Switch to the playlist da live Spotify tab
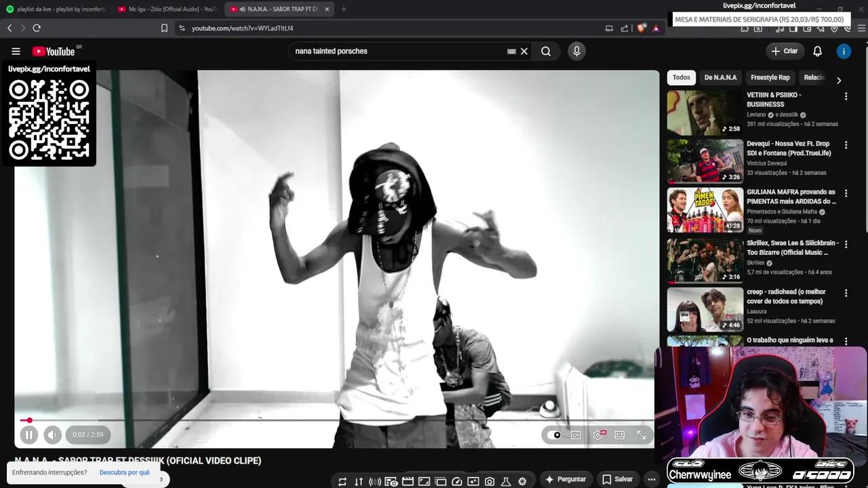The height and width of the screenshot is (488, 868). 56,9
